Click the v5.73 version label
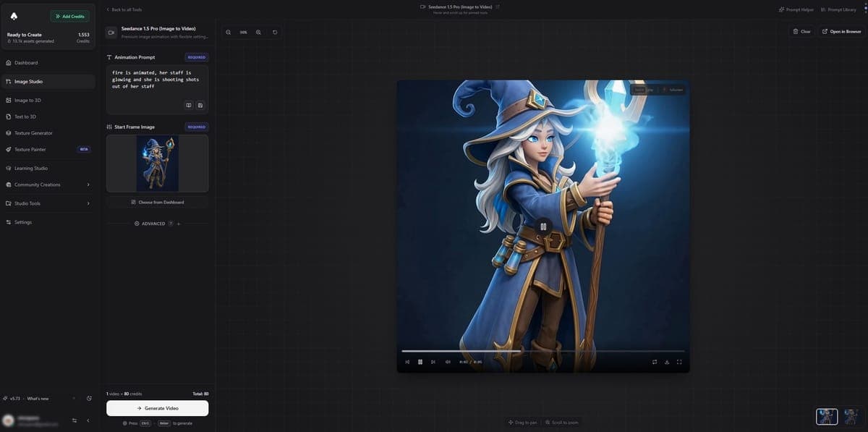 click(x=14, y=399)
